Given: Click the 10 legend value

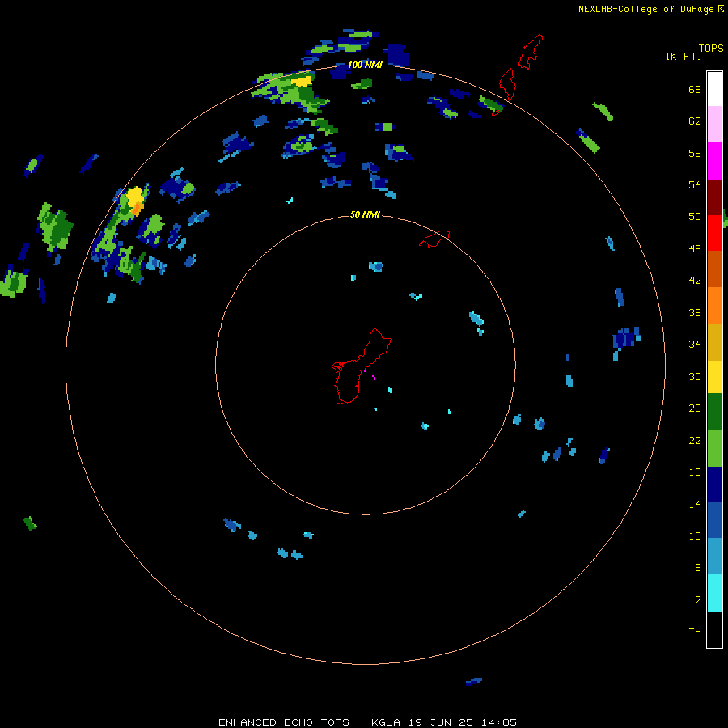Looking at the screenshot, I should point(695,536).
